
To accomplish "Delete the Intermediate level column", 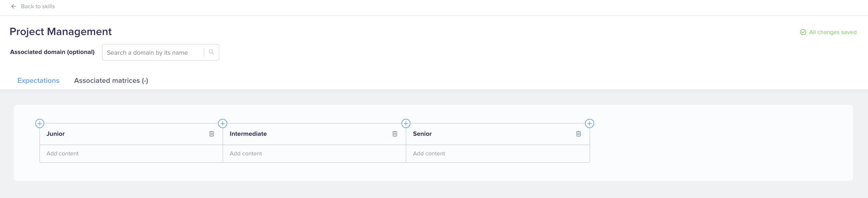I will 395,134.
